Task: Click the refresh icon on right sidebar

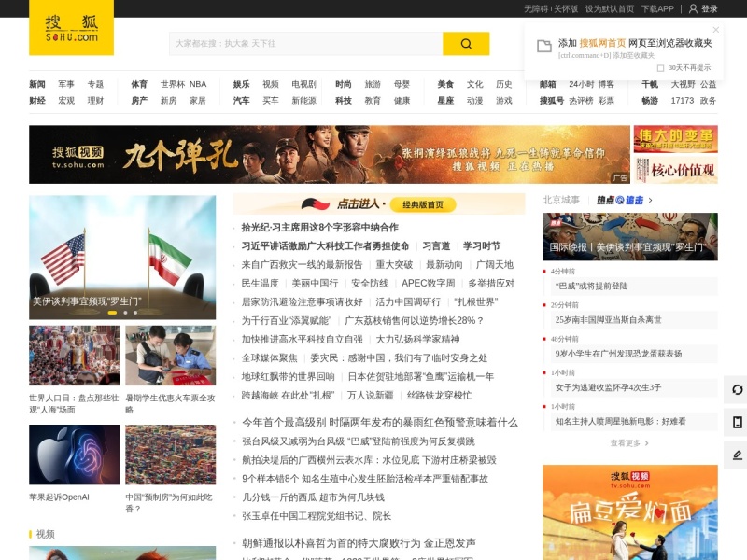Action: coord(737,389)
